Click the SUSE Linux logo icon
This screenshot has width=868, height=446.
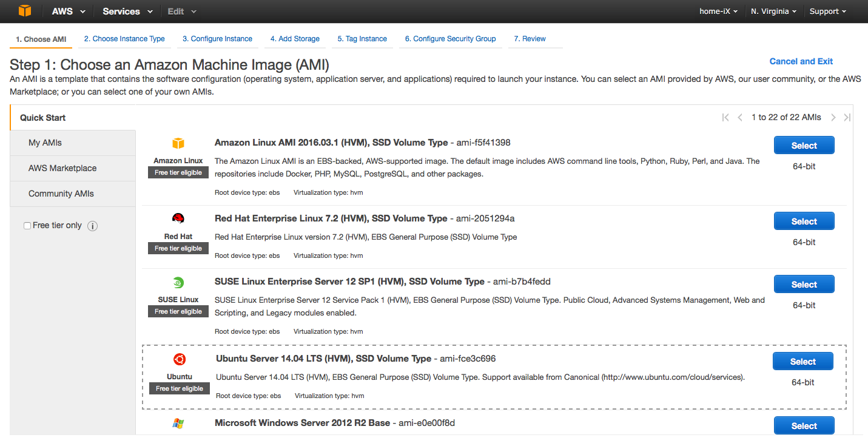point(178,282)
